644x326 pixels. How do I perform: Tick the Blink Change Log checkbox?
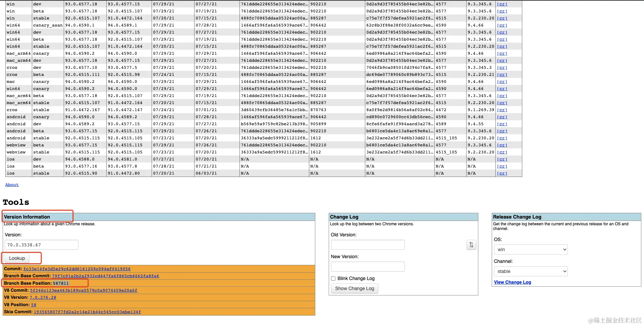pos(333,278)
